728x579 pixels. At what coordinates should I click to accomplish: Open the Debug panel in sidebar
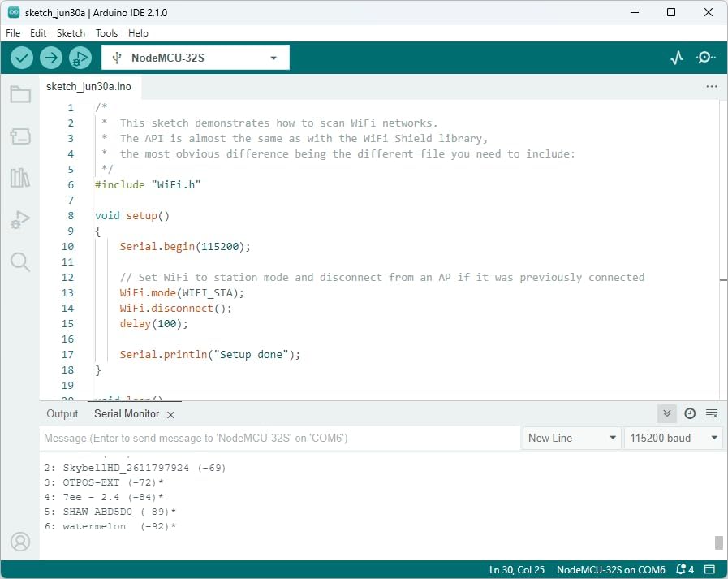[x=20, y=219]
